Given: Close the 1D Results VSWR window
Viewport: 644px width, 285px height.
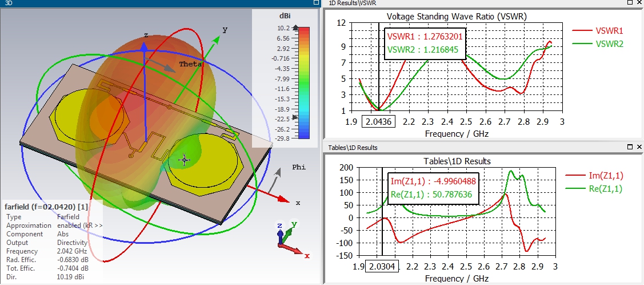Looking at the screenshot, I should 639,2.
